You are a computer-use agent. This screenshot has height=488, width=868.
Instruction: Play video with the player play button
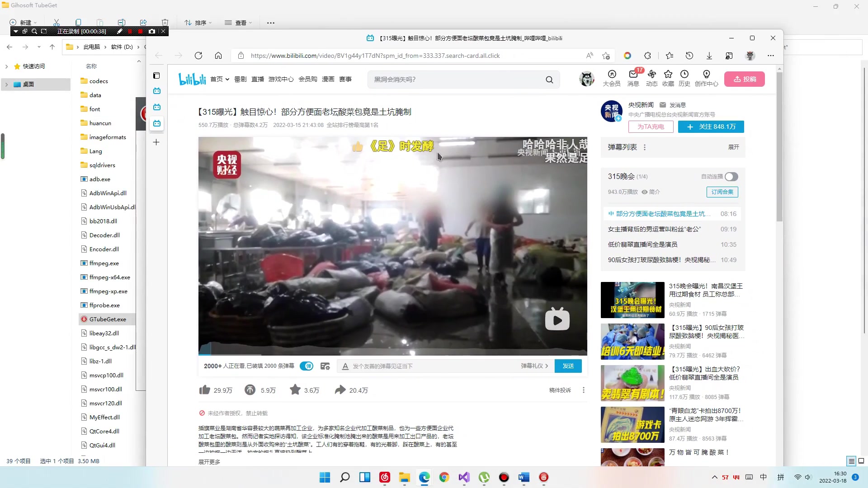557,319
